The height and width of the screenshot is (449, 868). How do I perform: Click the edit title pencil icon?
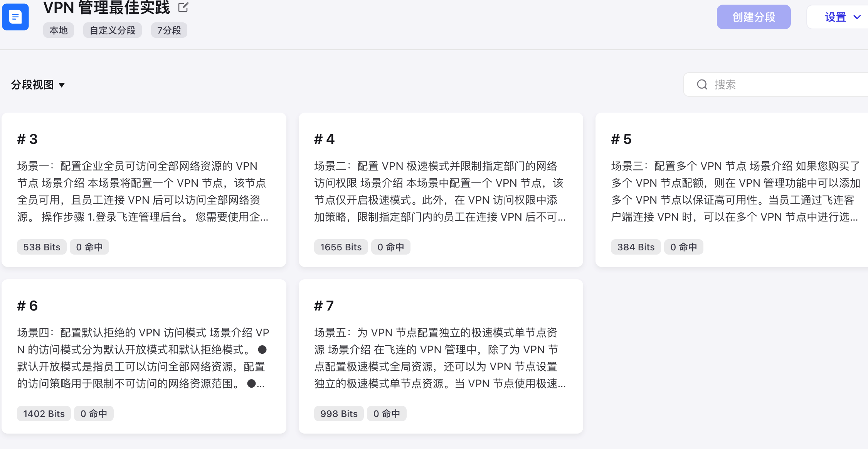[183, 7]
